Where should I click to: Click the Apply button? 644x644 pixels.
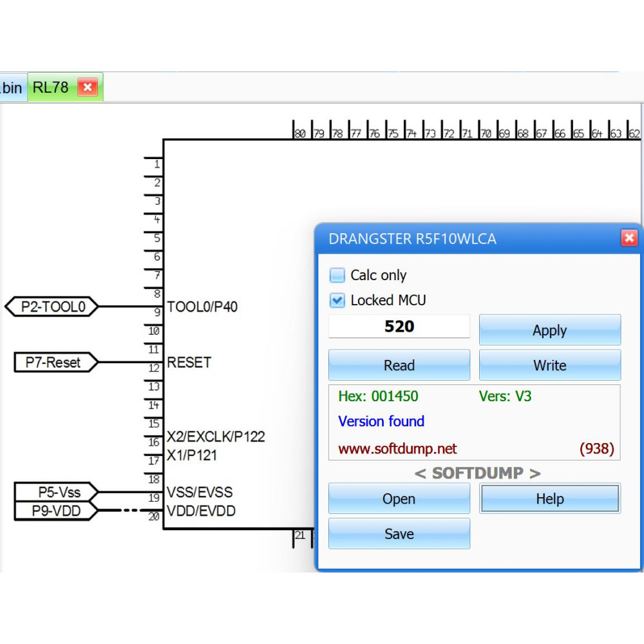550,330
